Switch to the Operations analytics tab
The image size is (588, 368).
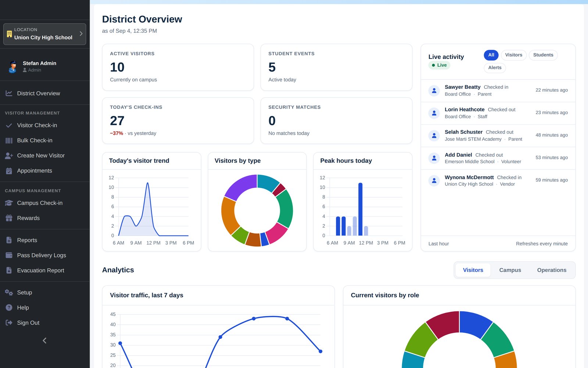pyautogui.click(x=552, y=270)
